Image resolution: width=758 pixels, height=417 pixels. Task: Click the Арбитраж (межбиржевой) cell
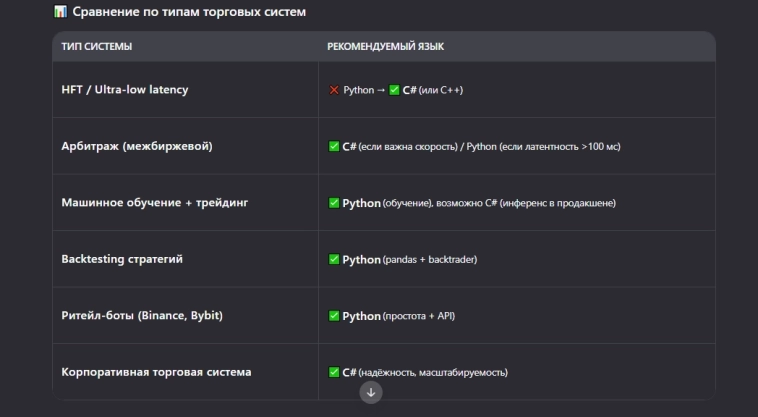[x=137, y=146]
